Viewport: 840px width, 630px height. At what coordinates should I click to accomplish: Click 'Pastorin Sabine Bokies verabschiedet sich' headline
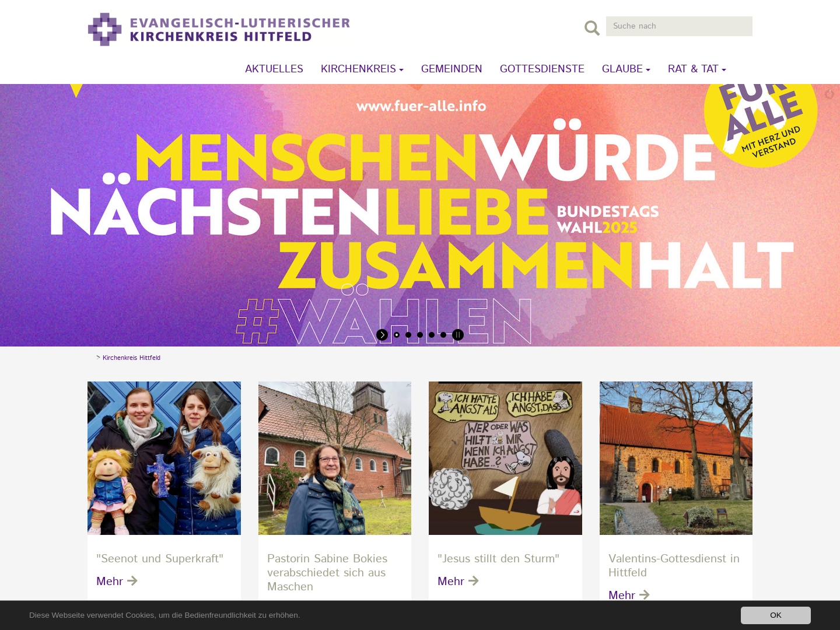pyautogui.click(x=327, y=572)
